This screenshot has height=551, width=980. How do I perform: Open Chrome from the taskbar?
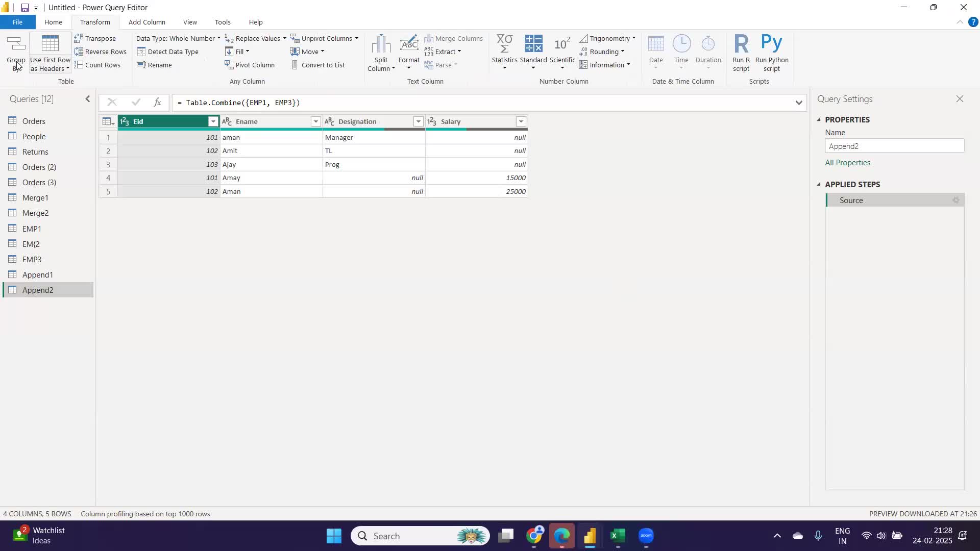pyautogui.click(x=534, y=536)
